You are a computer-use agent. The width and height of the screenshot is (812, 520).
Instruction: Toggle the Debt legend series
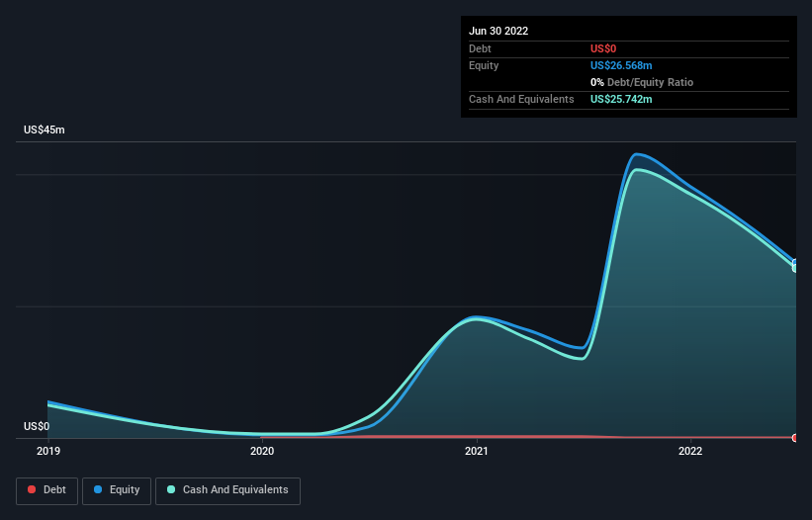click(x=47, y=490)
